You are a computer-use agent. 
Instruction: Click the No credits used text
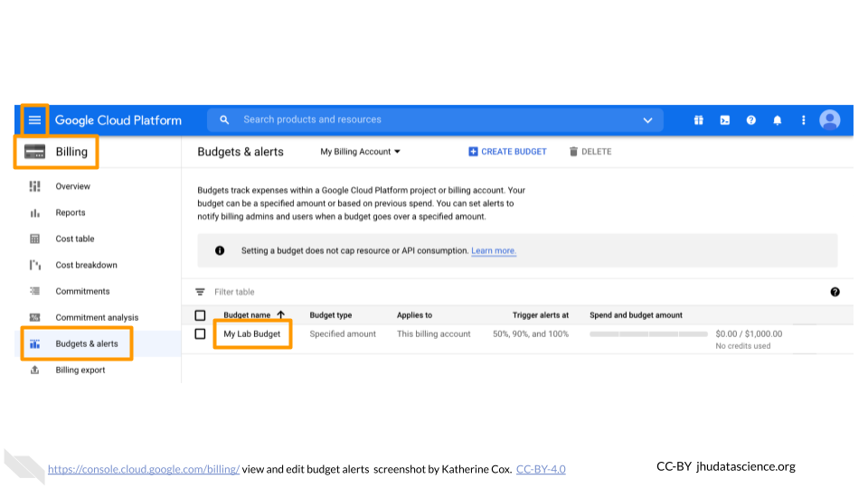[743, 346]
